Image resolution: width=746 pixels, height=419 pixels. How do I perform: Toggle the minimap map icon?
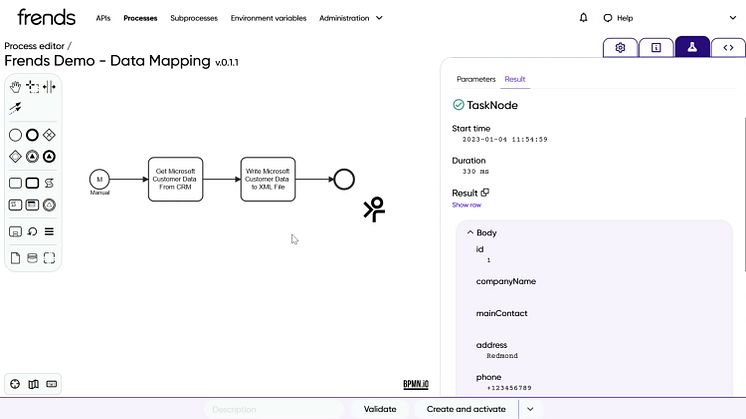pos(33,384)
